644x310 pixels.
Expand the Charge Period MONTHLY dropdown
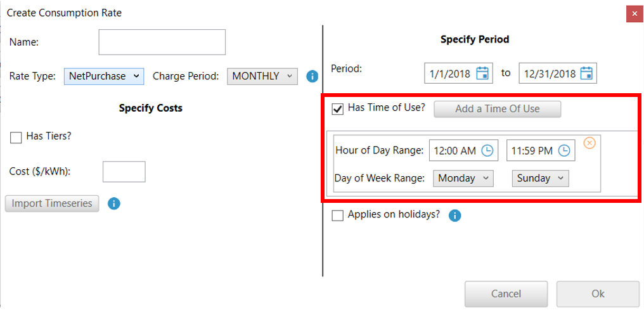click(262, 76)
